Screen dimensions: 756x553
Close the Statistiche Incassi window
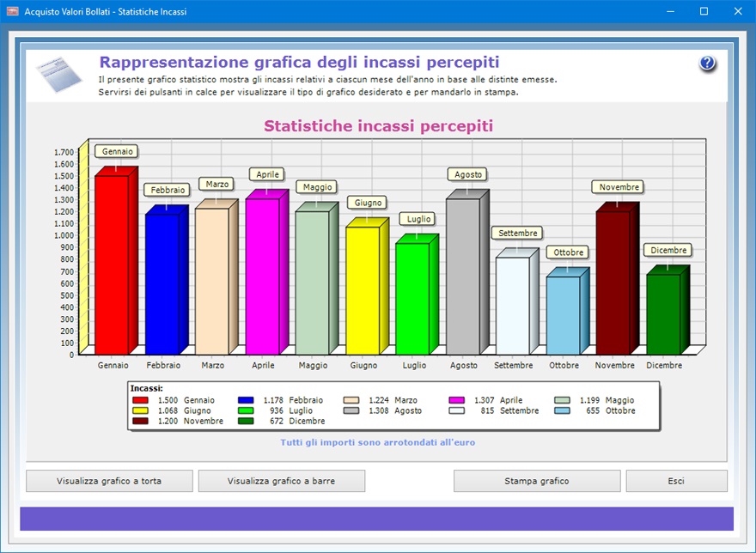click(x=738, y=11)
